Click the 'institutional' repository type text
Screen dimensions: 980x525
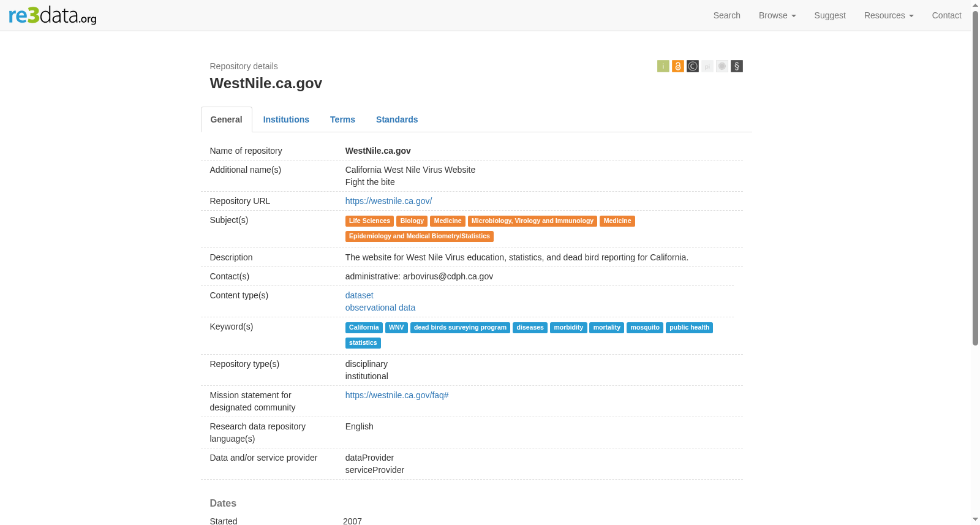(x=367, y=376)
